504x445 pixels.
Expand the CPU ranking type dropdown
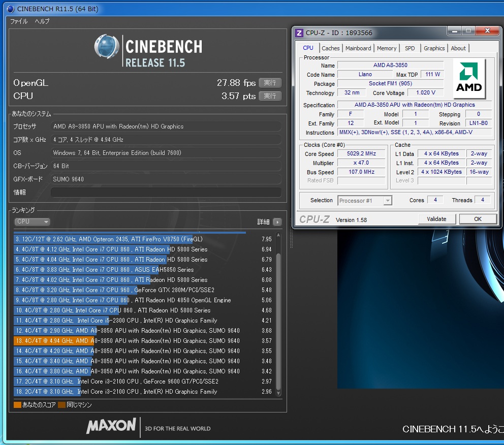[33, 221]
